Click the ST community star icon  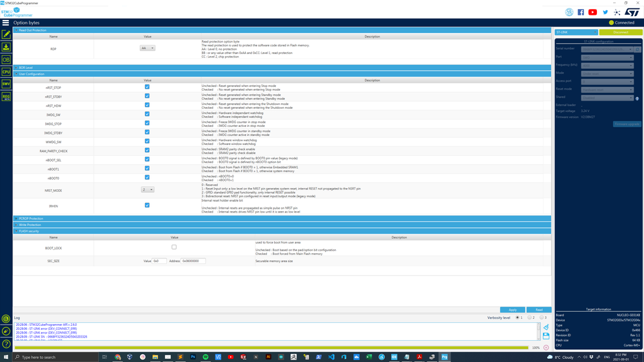tap(617, 12)
